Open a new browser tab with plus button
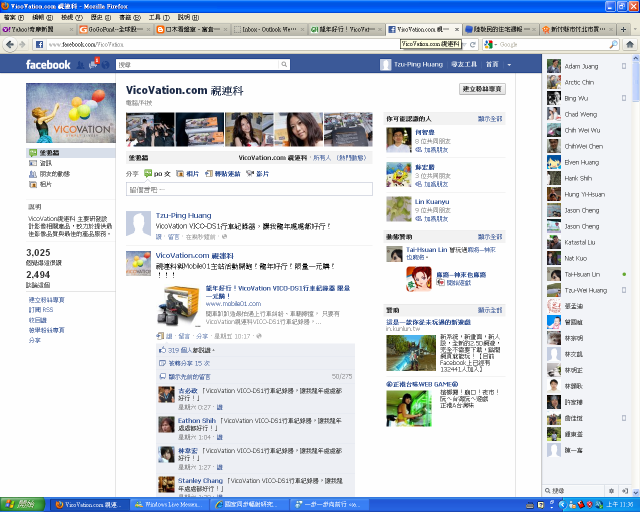This screenshot has height=512, width=640. [623, 29]
